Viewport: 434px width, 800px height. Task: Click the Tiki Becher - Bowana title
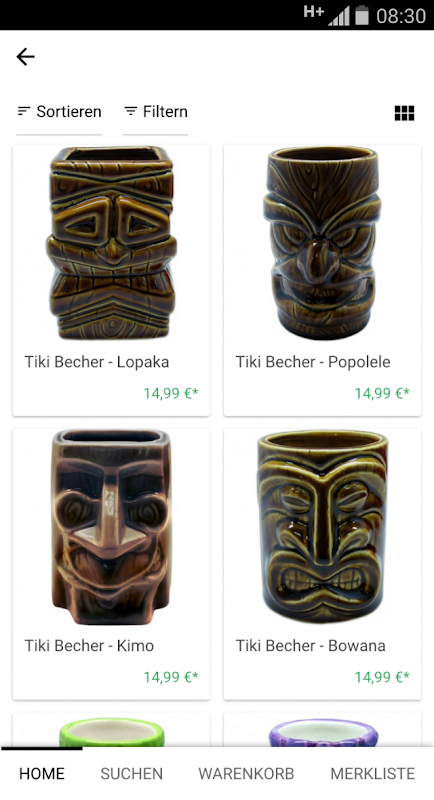tap(310, 645)
